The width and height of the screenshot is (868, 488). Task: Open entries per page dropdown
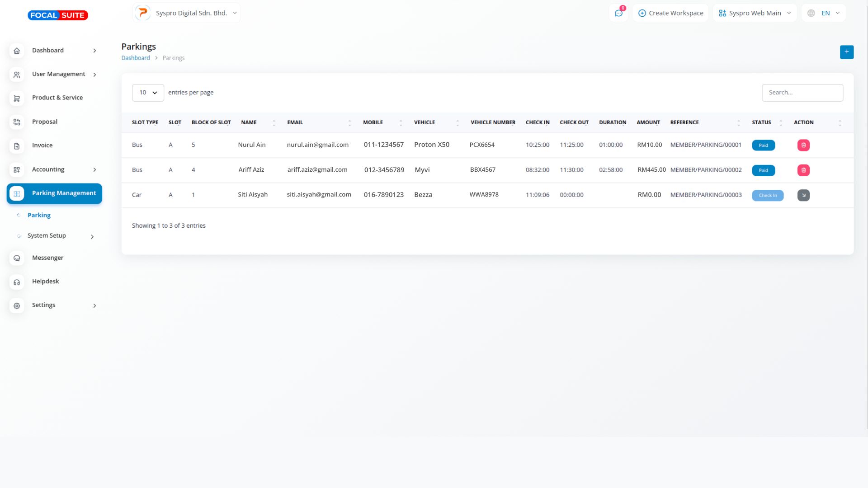pos(148,93)
